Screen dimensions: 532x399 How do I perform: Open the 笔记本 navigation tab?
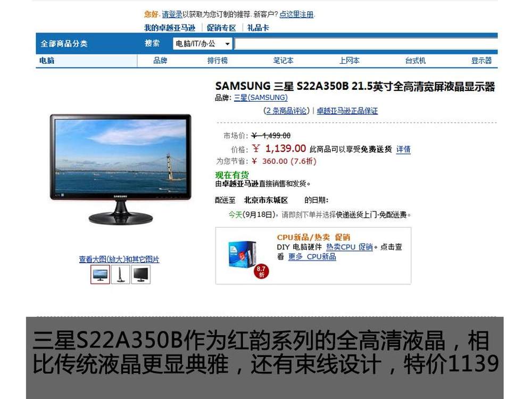pos(284,61)
